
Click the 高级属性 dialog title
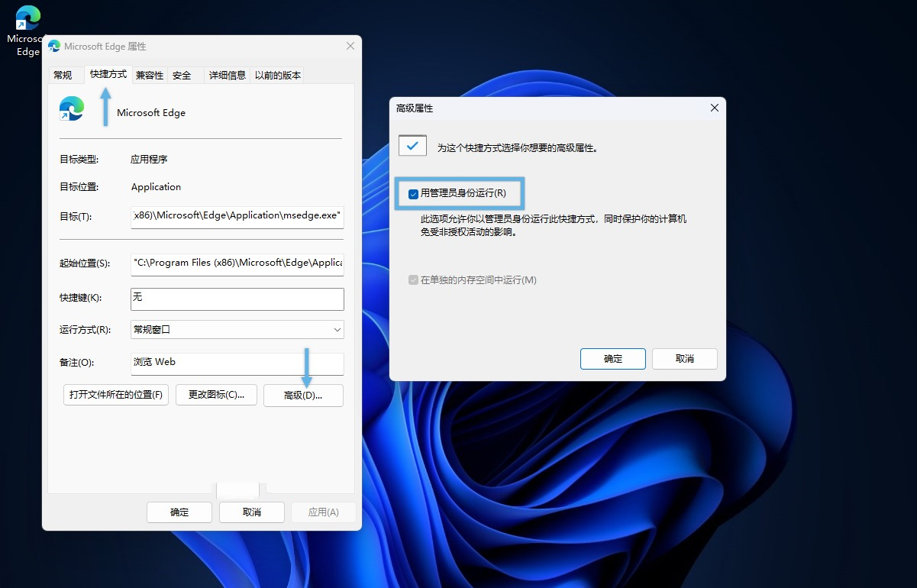(x=415, y=108)
